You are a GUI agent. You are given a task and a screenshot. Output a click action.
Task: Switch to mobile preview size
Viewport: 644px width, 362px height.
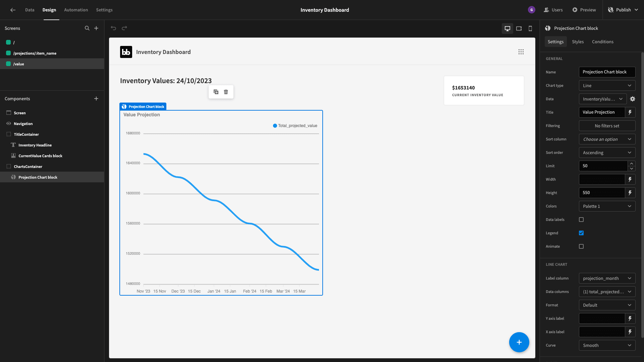pyautogui.click(x=530, y=28)
